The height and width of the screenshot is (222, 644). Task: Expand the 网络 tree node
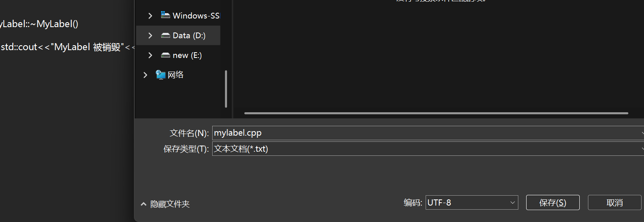coord(145,75)
